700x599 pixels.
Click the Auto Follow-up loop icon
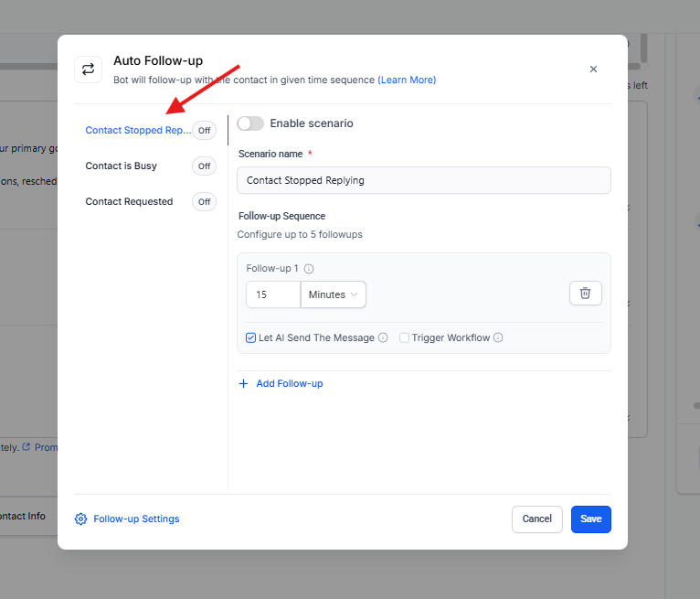click(x=89, y=70)
